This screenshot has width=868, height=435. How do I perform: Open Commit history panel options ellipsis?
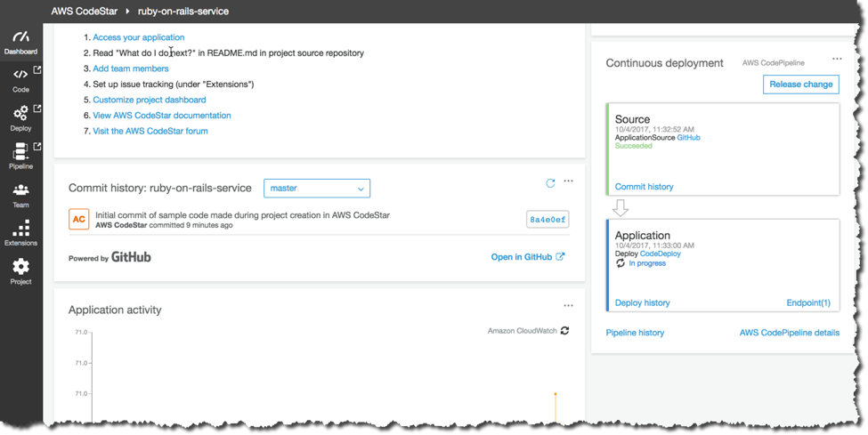click(569, 181)
